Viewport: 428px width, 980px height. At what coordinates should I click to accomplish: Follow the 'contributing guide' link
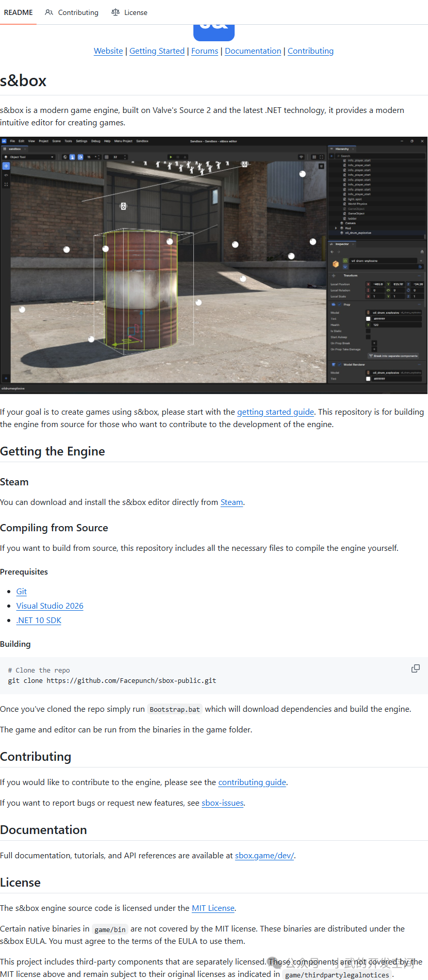pyautogui.click(x=252, y=782)
